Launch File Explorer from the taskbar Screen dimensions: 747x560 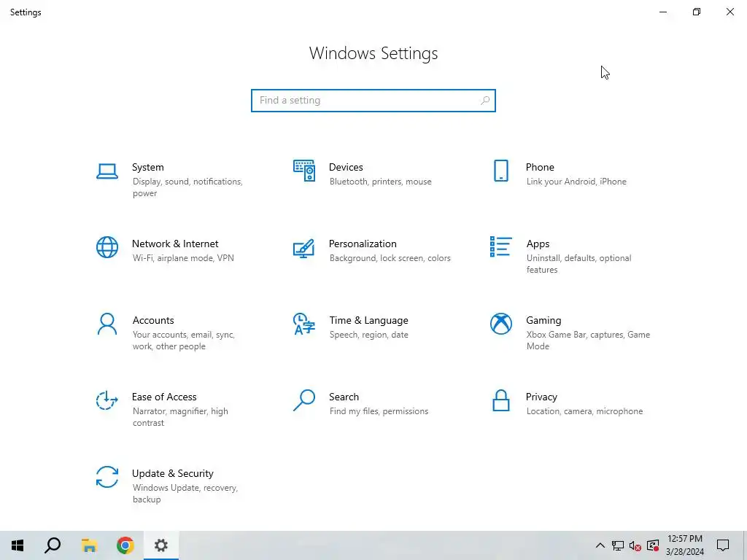(89, 545)
